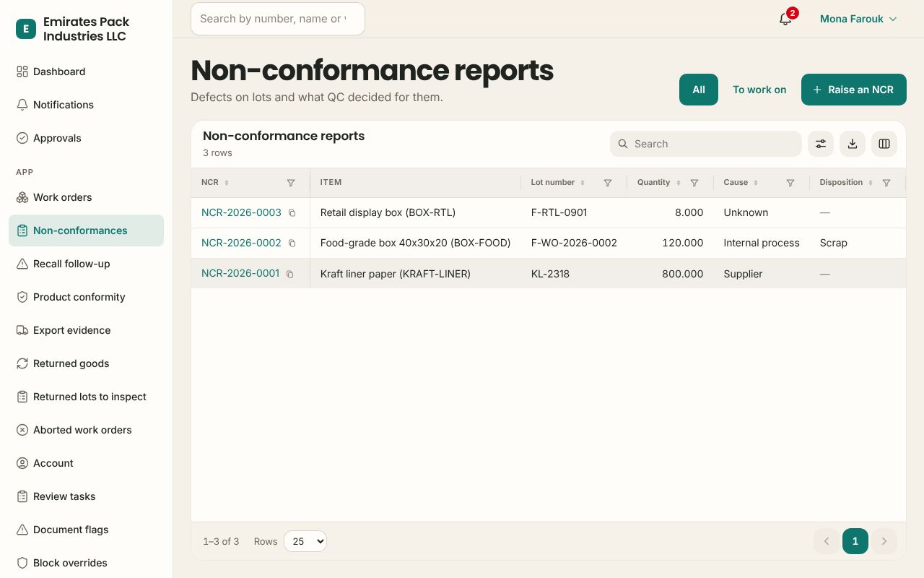Screen dimensions: 924x578
Task: Open NCR-2026-0002 report link
Action: pos(241,243)
